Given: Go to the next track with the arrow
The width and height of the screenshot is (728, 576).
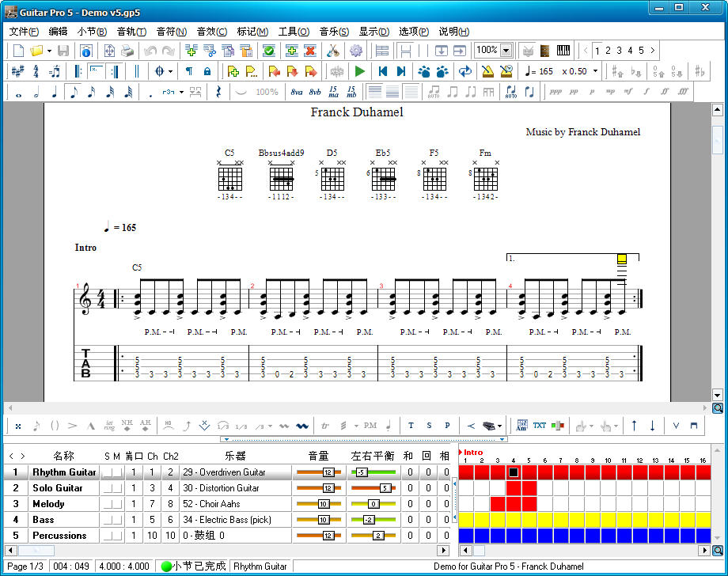Looking at the screenshot, I should pyautogui.click(x=652, y=50).
